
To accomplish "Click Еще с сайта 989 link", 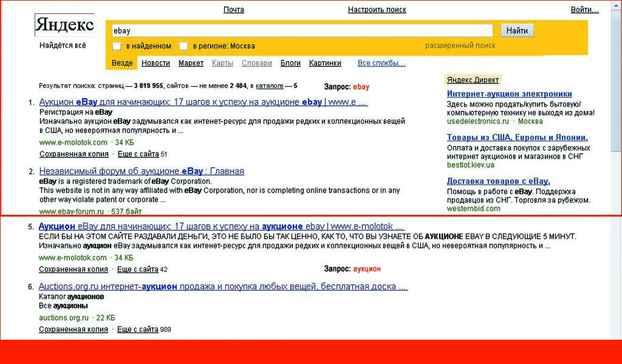I will [137, 329].
